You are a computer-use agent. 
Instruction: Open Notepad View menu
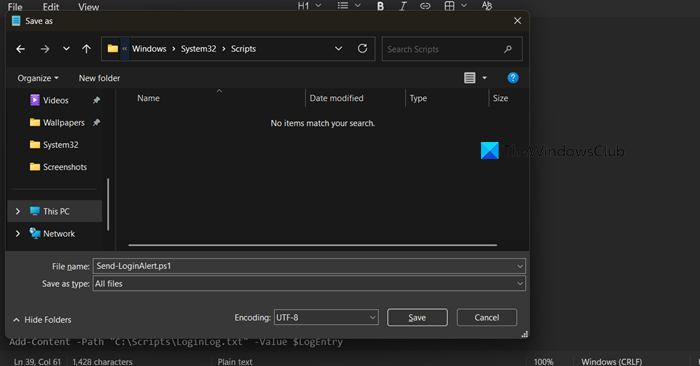(x=88, y=7)
